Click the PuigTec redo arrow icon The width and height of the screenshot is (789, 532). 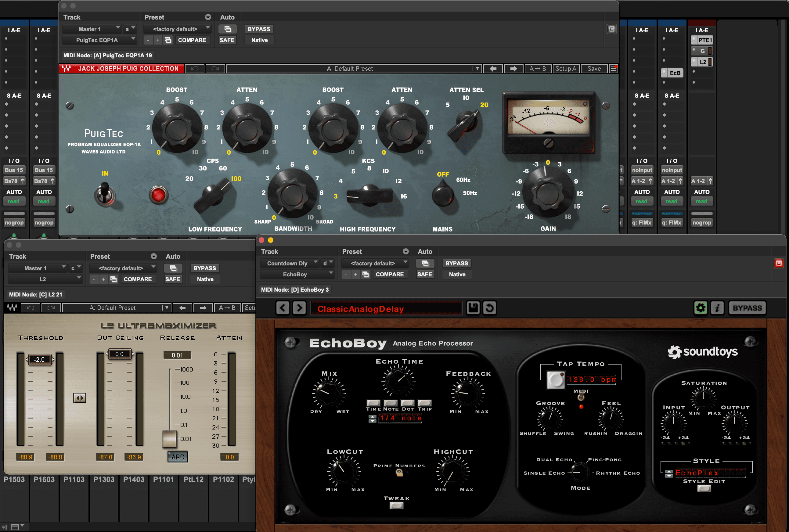(215, 69)
